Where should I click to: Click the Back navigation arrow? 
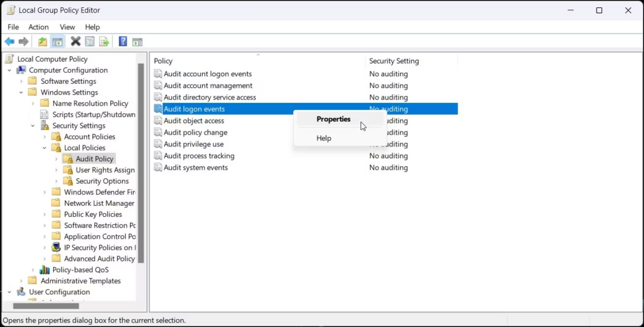click(9, 41)
